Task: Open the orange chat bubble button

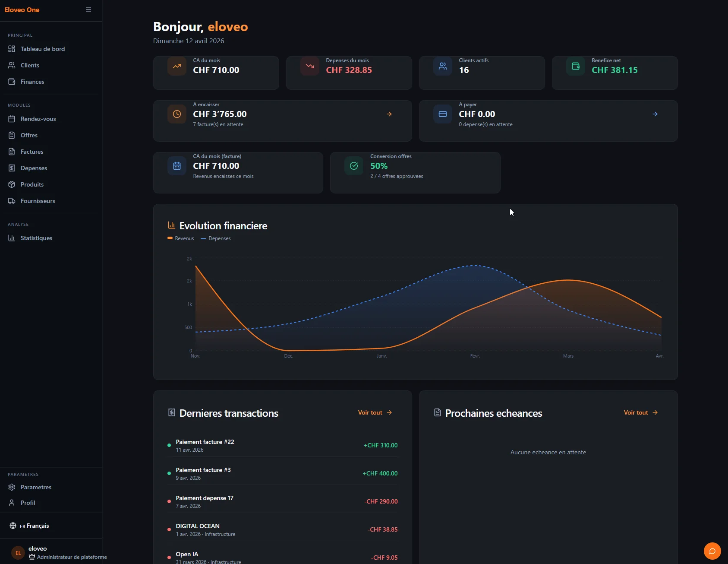Action: click(x=712, y=551)
